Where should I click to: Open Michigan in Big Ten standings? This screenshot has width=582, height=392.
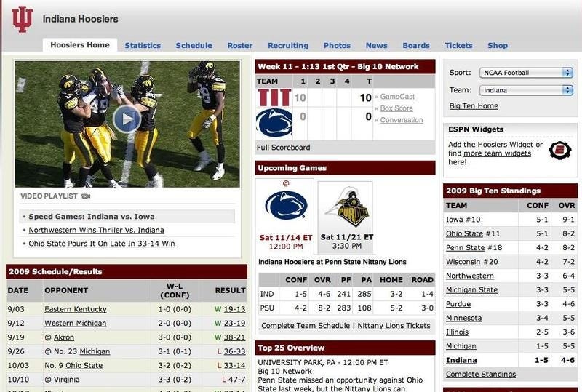pos(461,347)
